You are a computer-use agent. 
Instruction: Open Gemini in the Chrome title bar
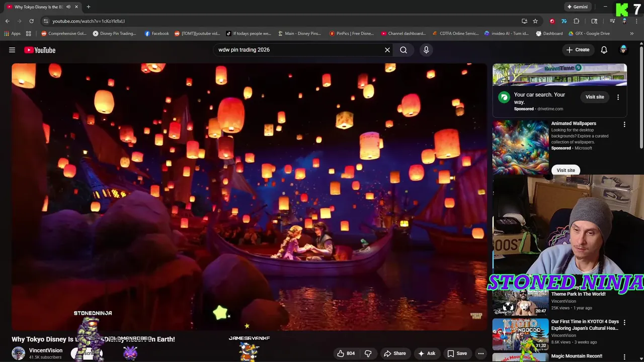click(x=578, y=7)
